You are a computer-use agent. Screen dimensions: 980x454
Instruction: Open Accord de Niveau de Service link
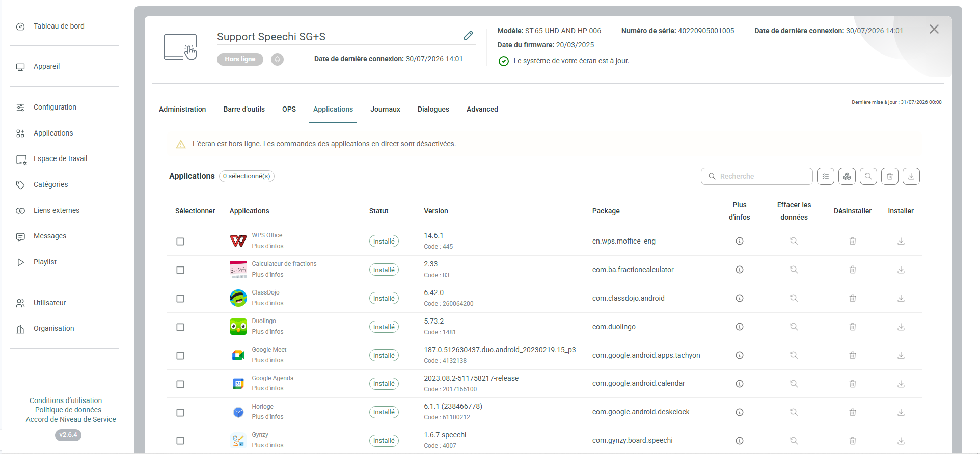(71, 419)
